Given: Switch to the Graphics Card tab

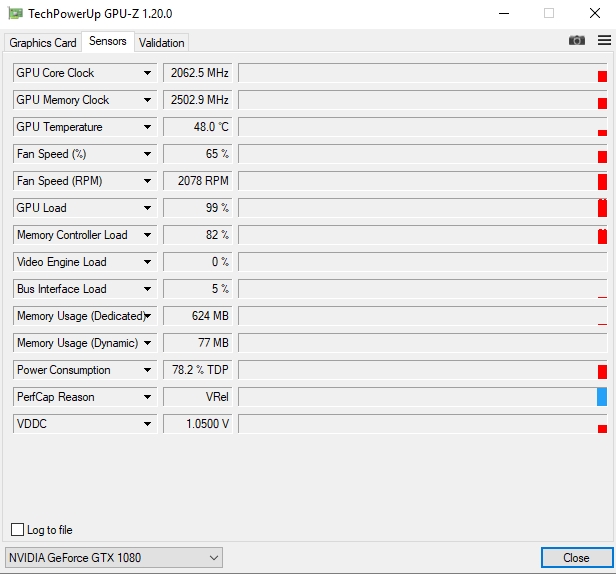Looking at the screenshot, I should (x=43, y=42).
